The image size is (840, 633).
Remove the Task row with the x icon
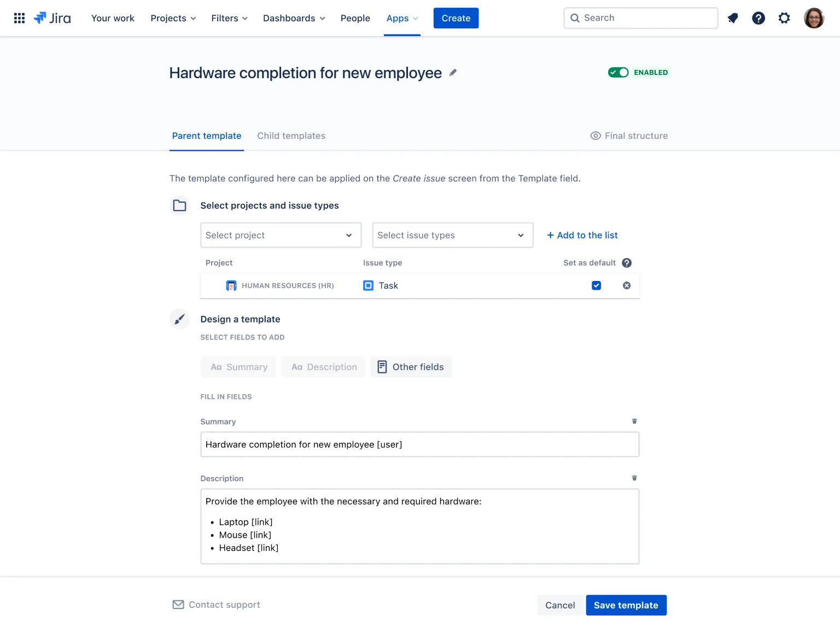click(626, 285)
